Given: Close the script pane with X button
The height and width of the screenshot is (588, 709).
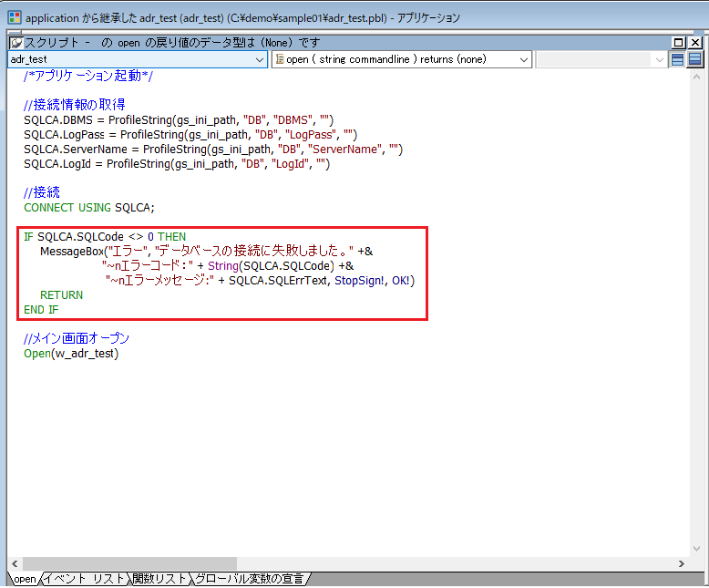Looking at the screenshot, I should pyautogui.click(x=695, y=43).
